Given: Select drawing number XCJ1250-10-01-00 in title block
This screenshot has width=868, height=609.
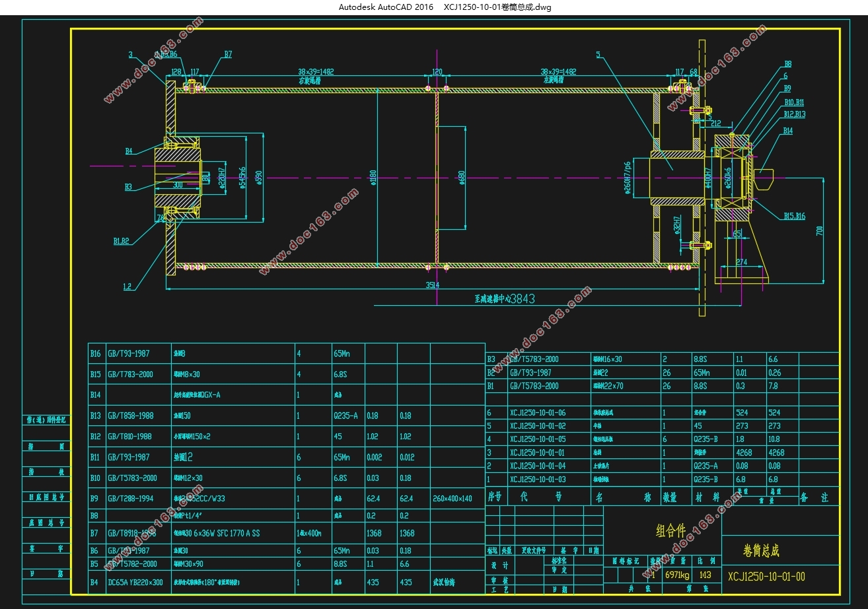Looking at the screenshot, I should (766, 576).
